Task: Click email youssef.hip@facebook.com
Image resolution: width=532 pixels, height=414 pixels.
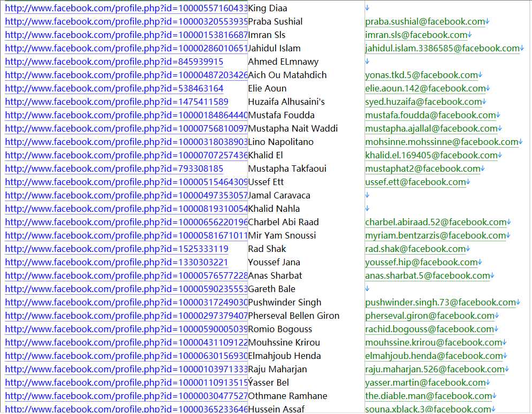Action: pos(421,262)
